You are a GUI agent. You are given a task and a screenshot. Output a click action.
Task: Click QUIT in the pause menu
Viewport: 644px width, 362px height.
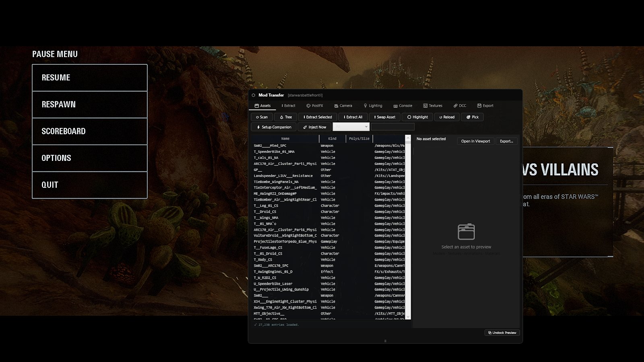(x=90, y=185)
